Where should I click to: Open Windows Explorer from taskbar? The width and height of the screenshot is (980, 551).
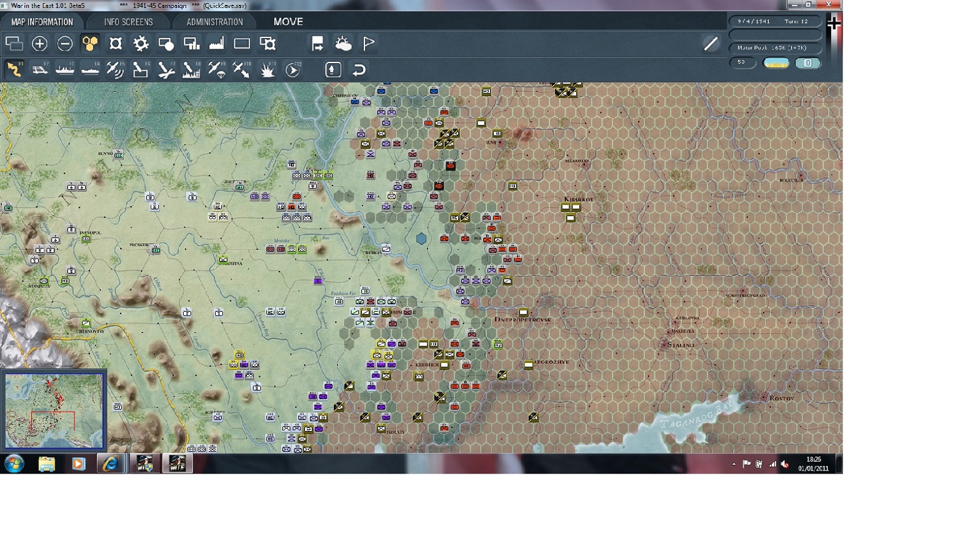point(46,464)
